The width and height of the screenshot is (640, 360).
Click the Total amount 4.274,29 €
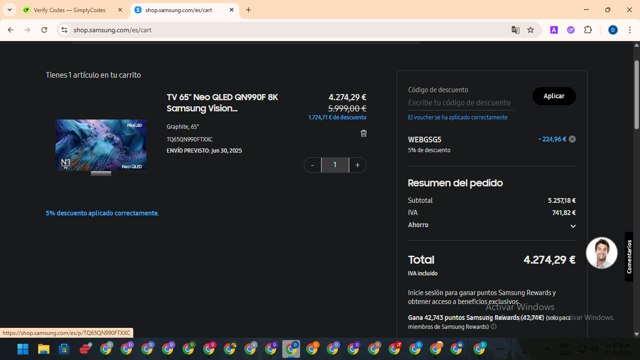pyautogui.click(x=549, y=260)
